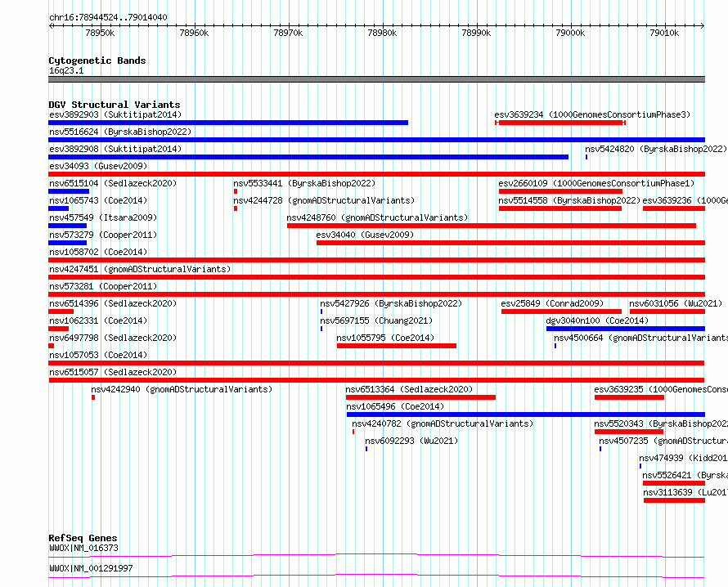The height and width of the screenshot is (587, 728).
Task: Click the esv34093 (Gusev2009) label
Action: click(x=98, y=166)
